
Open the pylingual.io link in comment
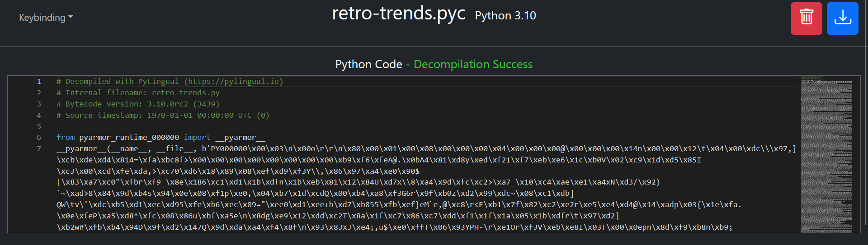click(x=233, y=81)
